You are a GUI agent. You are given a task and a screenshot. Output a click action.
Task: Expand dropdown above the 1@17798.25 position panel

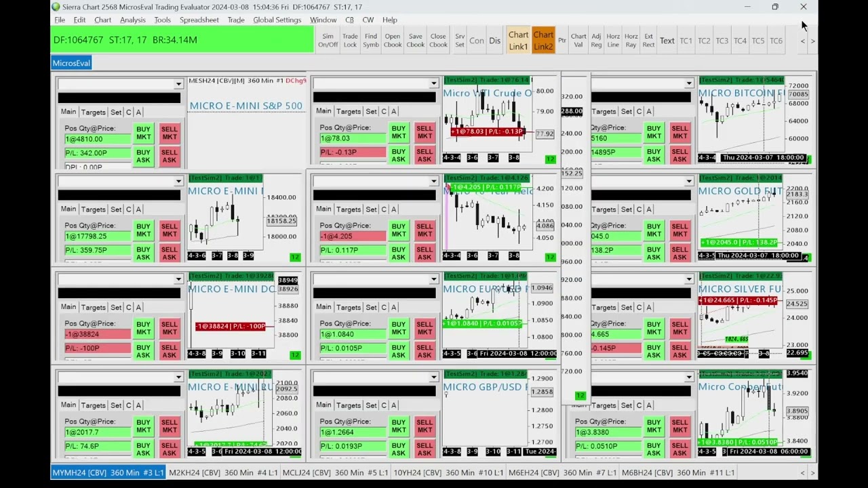(178, 182)
